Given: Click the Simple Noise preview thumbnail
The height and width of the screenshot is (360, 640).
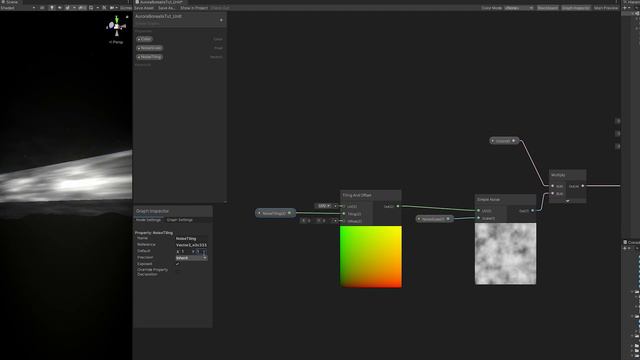Looking at the screenshot, I should [505, 254].
